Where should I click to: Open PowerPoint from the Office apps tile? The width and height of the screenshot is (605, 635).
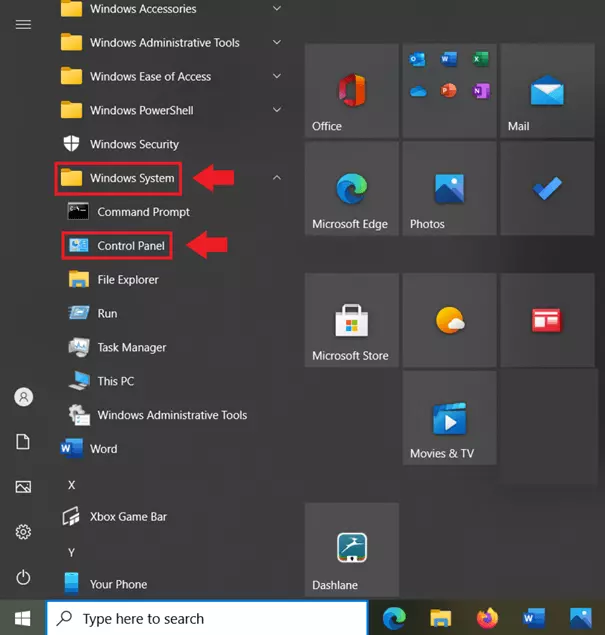pyautogui.click(x=449, y=90)
